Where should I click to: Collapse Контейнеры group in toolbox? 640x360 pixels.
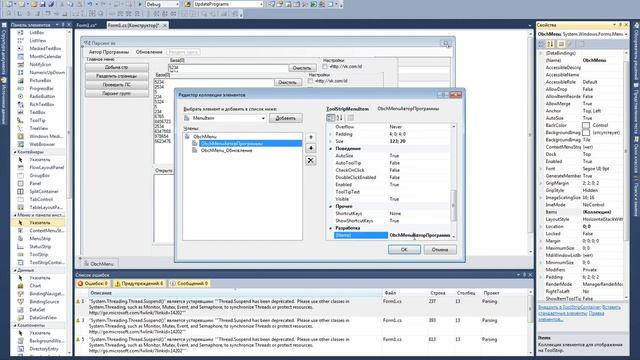[x=15, y=152]
